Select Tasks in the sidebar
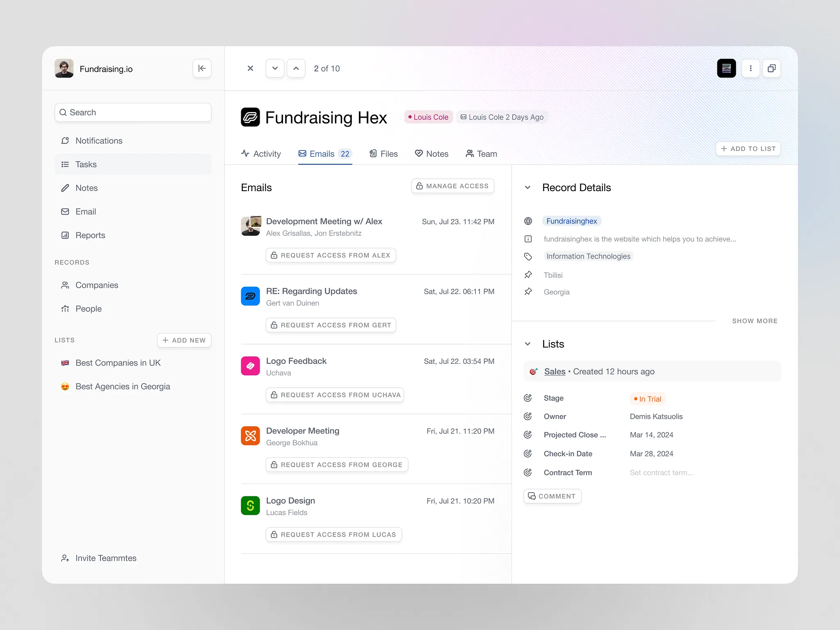 133,164
